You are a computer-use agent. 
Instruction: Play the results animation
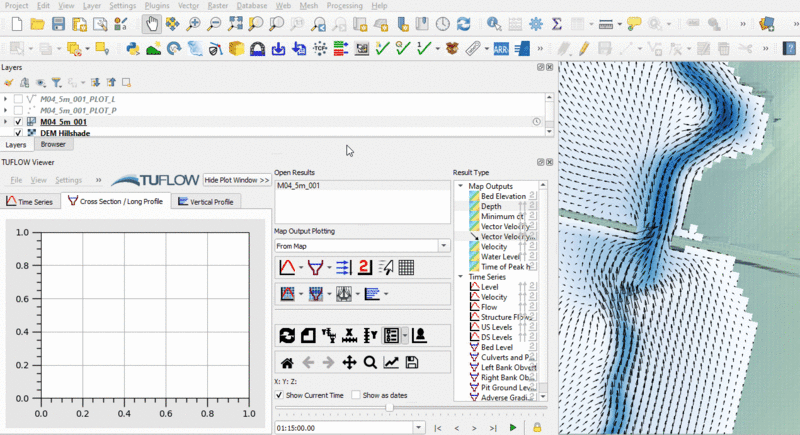coord(513,427)
